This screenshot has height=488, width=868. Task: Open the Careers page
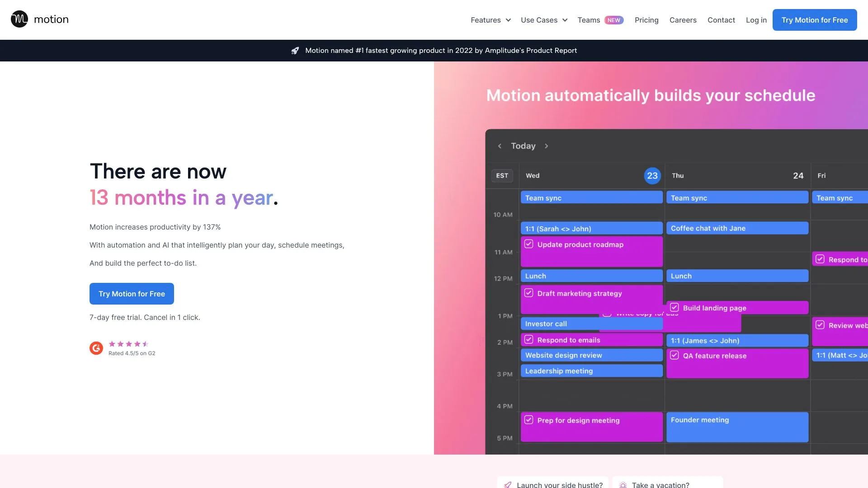click(x=683, y=20)
